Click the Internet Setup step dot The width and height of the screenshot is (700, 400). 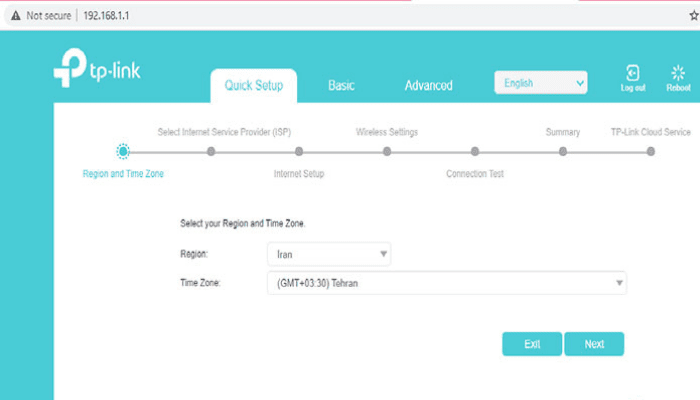pos(299,152)
